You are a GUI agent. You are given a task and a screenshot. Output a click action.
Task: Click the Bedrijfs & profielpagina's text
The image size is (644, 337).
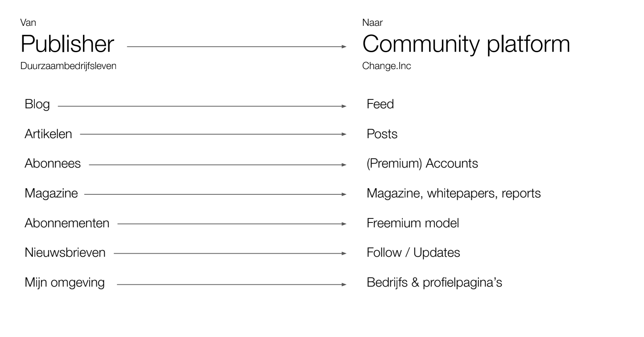(x=434, y=283)
